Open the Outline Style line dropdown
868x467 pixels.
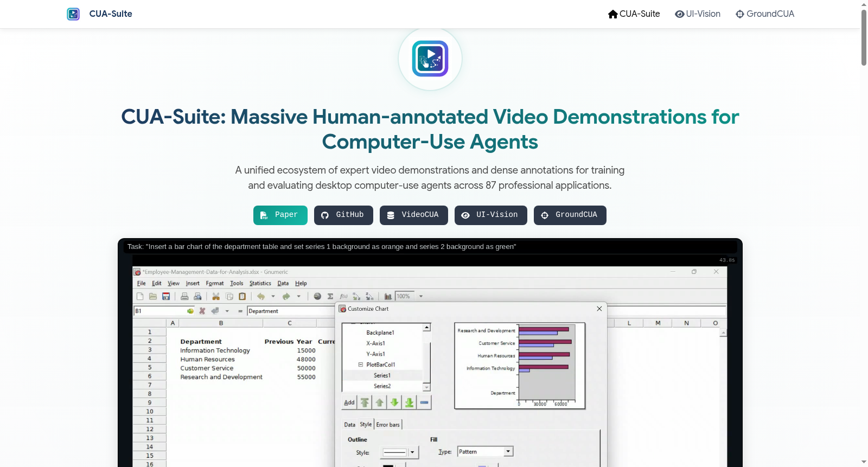click(x=399, y=452)
